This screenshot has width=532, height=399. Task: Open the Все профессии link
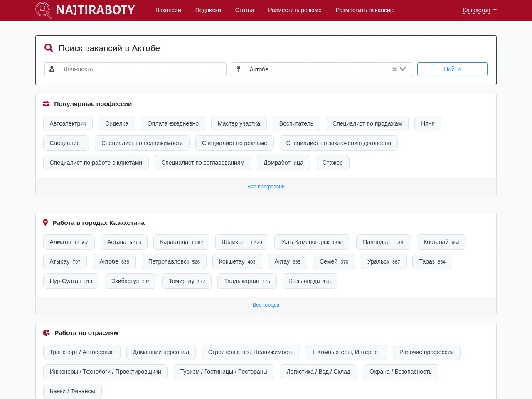click(x=266, y=187)
